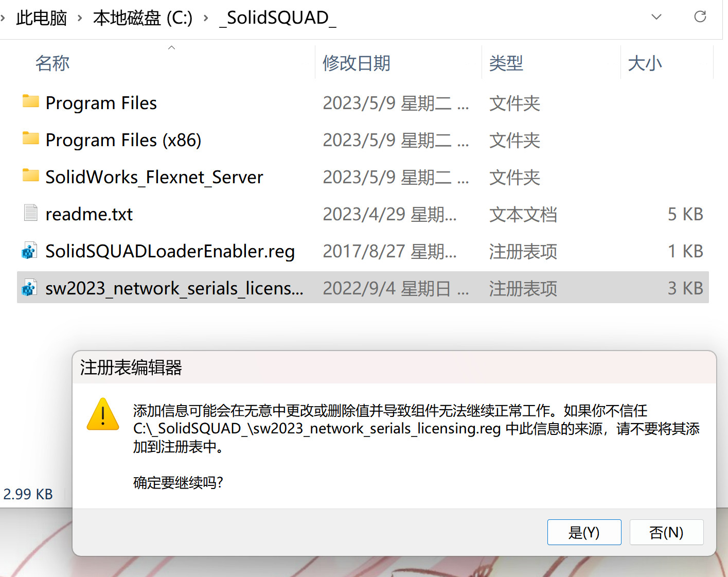
Task: Select the readme.txt document icon
Action: [30, 213]
